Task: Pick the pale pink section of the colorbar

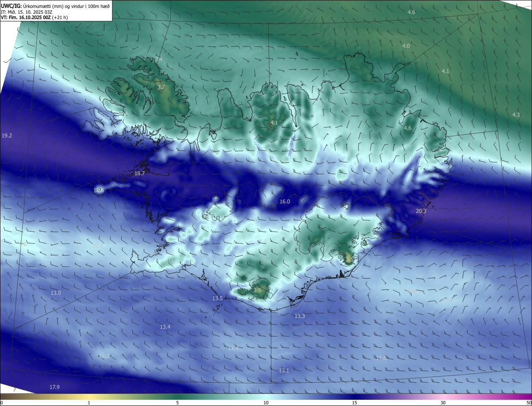Action: 443,396
